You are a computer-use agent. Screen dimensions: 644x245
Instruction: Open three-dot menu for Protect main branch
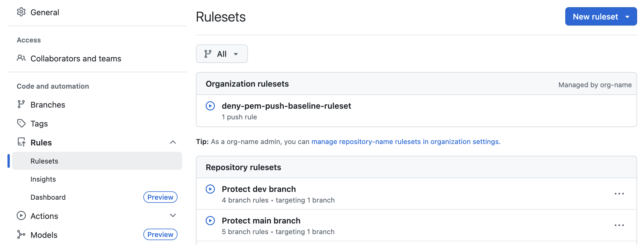click(x=619, y=225)
